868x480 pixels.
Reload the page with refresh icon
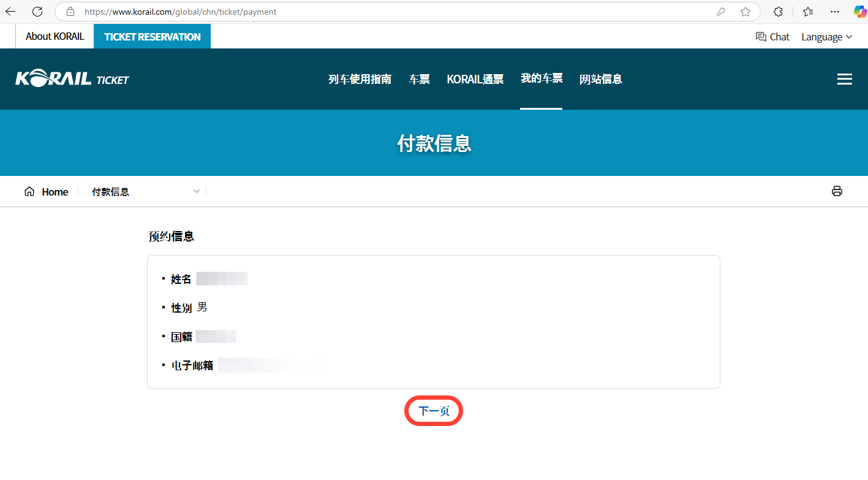(x=37, y=12)
